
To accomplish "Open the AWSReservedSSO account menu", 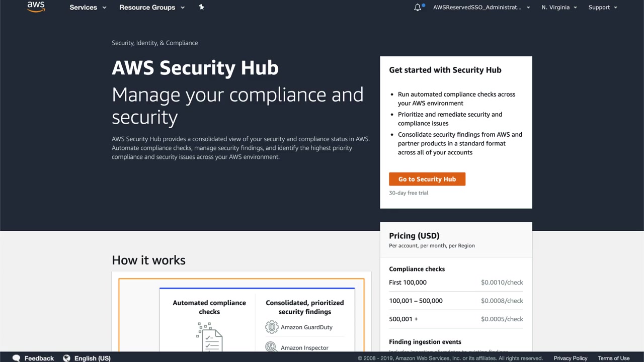I will tap(481, 8).
